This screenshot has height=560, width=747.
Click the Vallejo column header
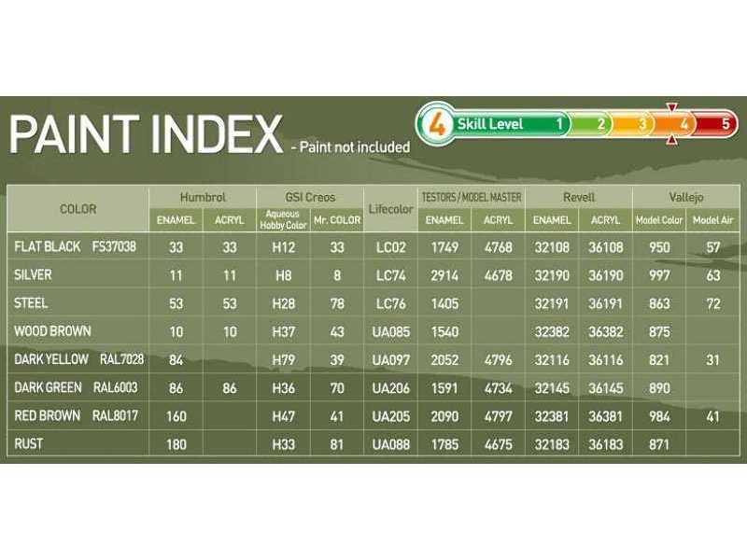click(685, 198)
